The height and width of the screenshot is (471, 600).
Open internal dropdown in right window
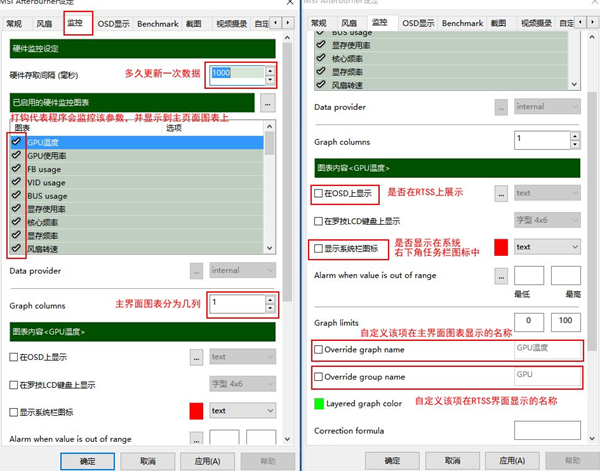coord(547,106)
